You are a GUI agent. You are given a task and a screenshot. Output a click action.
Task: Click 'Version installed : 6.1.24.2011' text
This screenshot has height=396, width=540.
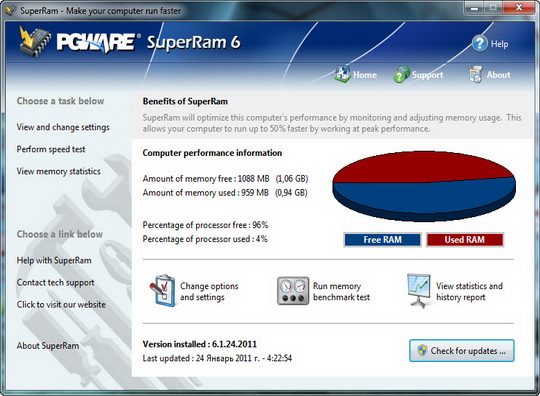click(200, 344)
